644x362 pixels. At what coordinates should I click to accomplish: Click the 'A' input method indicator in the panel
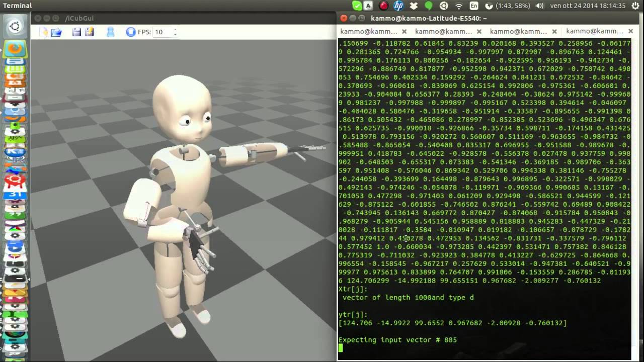point(369,6)
